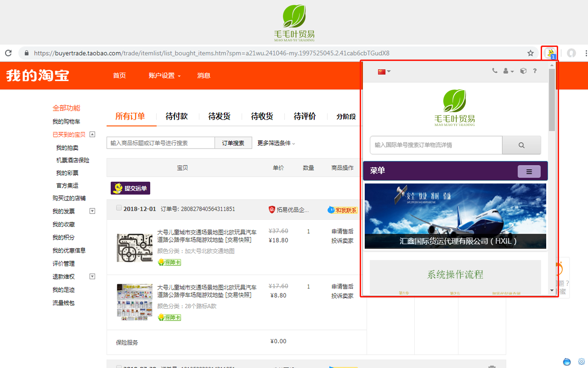Select the phone contact icon in the popup
Viewport: 588px width, 368px height.
pos(495,71)
